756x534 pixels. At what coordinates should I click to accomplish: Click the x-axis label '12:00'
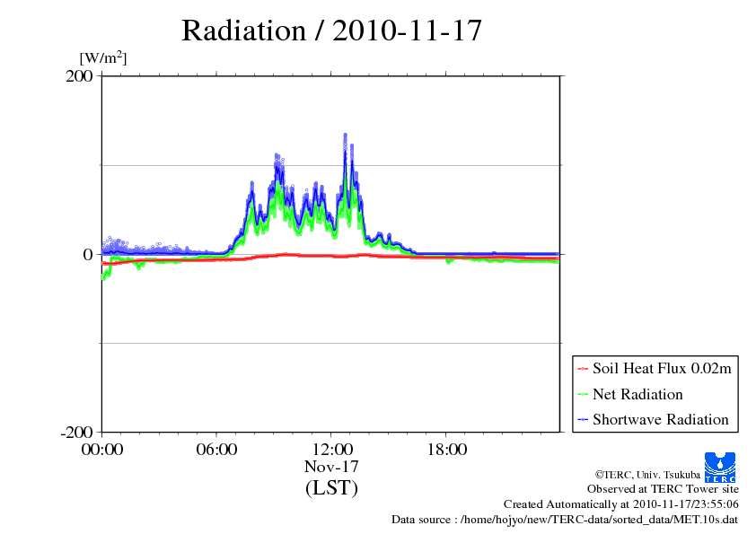[x=332, y=450]
